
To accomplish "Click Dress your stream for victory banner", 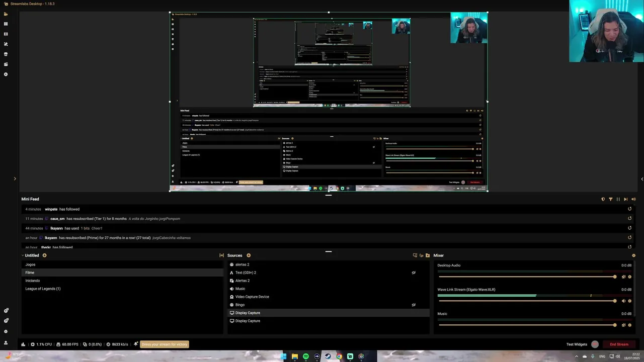I will tap(165, 344).
